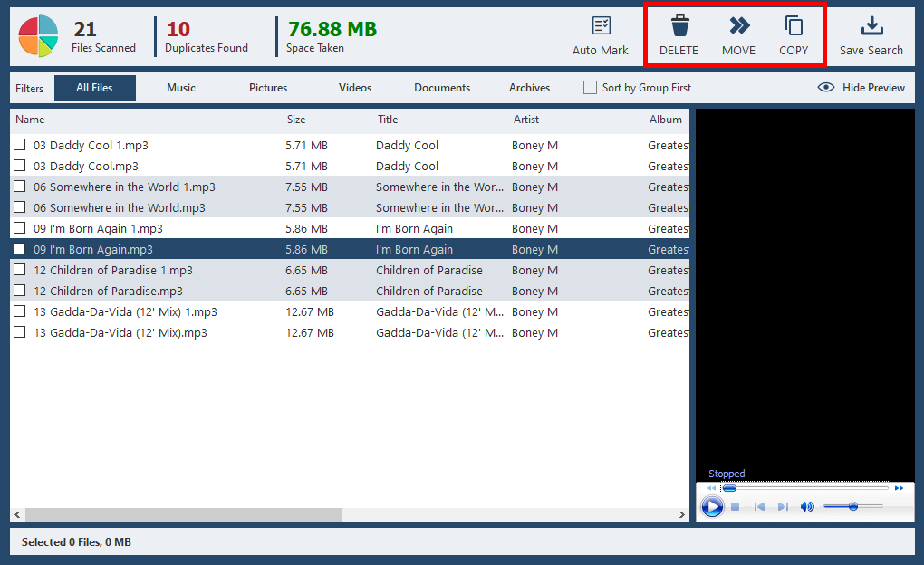Check 13 Gadda-Da-Vida (12' Mix).mp3
Screen dimensions: 924x565
19,332
